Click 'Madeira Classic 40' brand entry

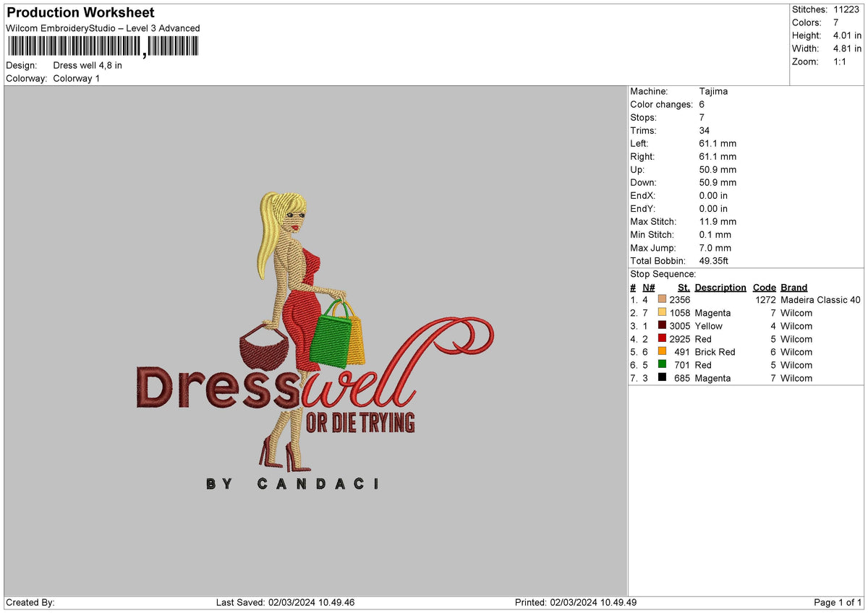pos(821,300)
